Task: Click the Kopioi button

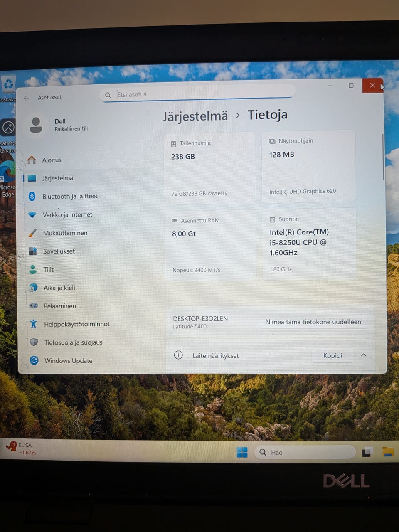Action: click(x=332, y=355)
